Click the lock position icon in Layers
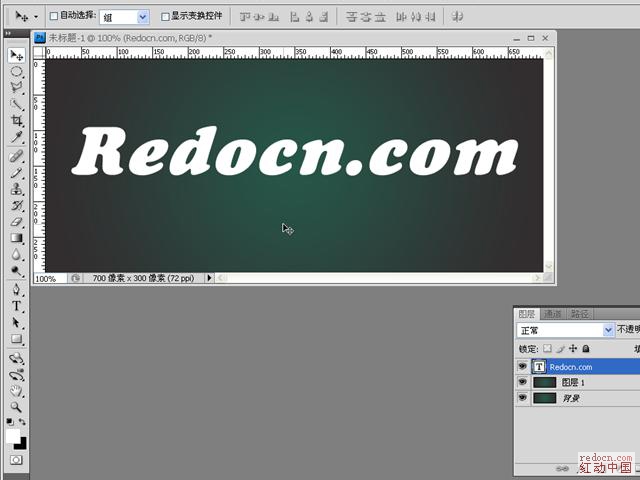 click(573, 349)
